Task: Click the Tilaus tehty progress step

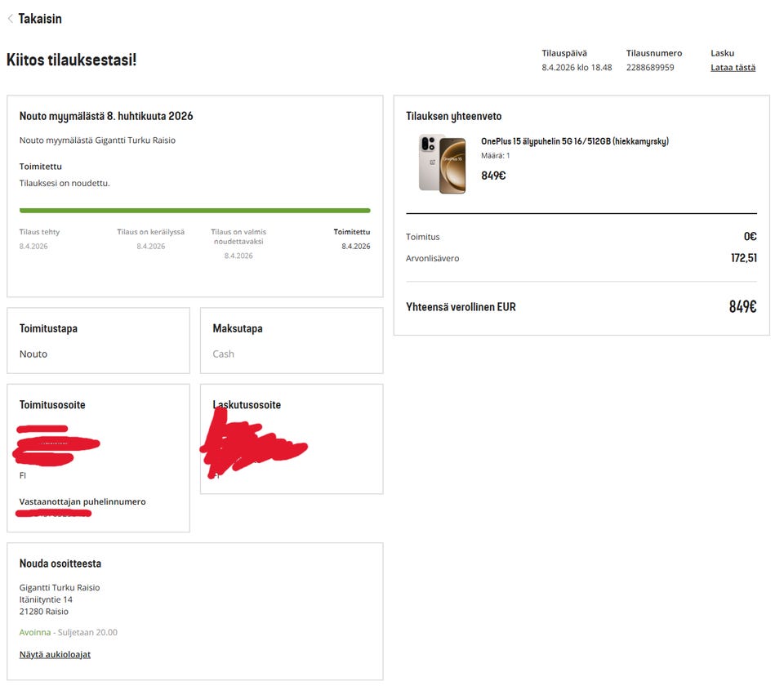Action: pyautogui.click(x=39, y=239)
